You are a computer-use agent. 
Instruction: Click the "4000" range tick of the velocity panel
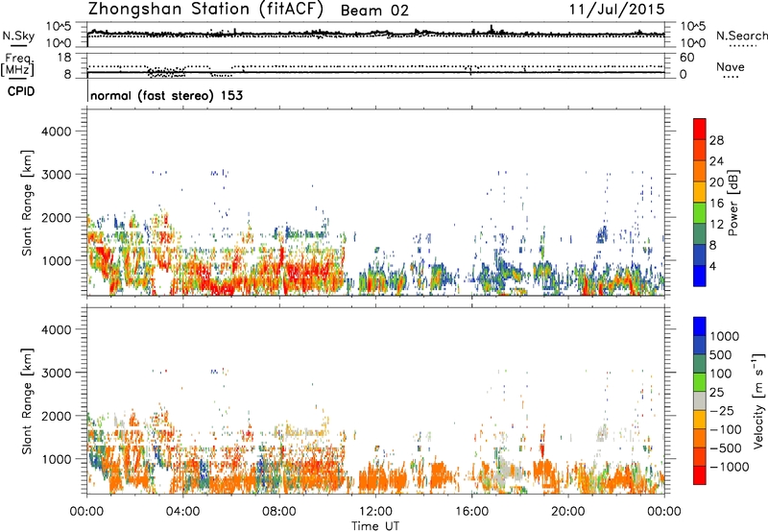[57, 329]
